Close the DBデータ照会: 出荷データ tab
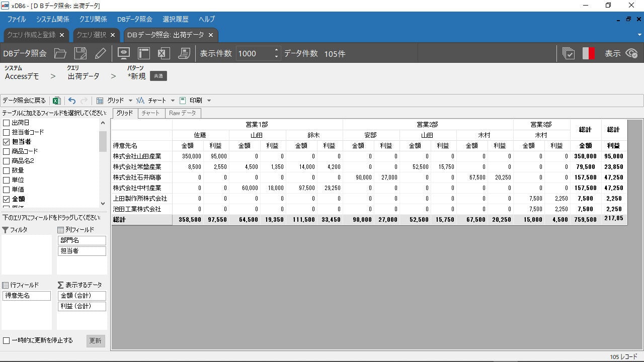Viewport: 644px width, 362px height. point(211,35)
